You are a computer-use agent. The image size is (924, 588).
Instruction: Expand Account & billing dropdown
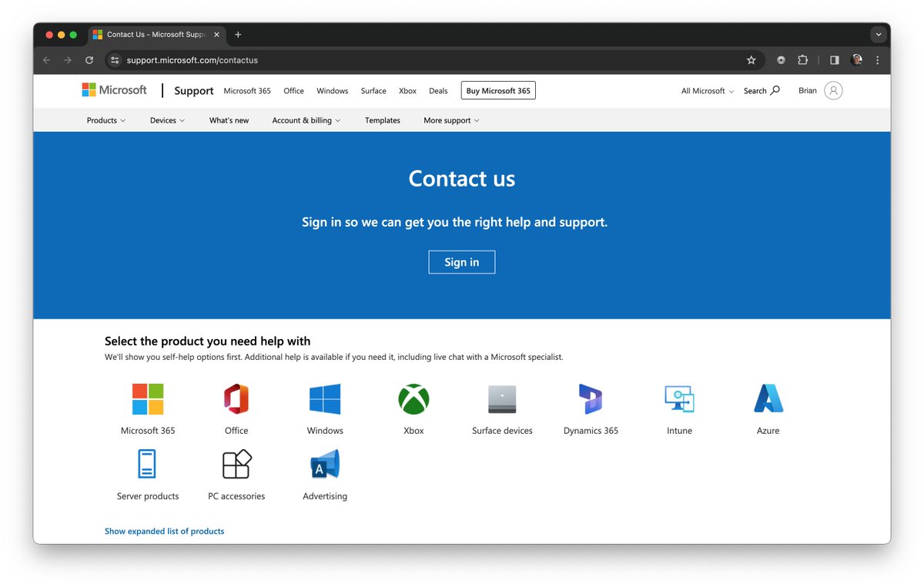[x=306, y=120]
